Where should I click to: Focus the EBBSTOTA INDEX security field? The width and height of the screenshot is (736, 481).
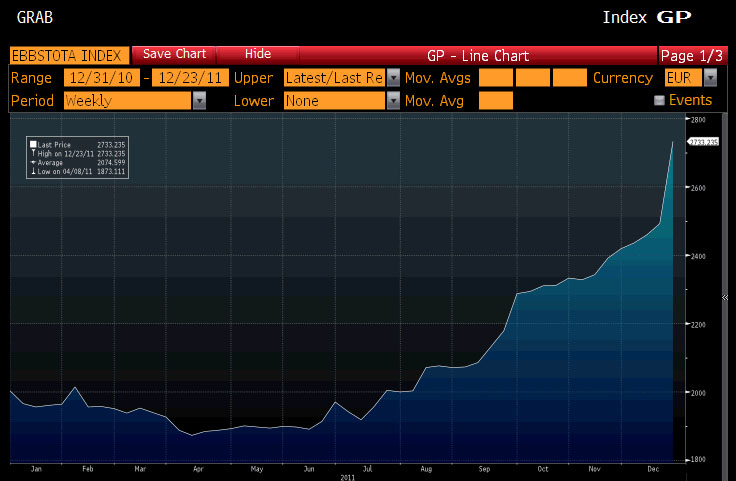69,55
